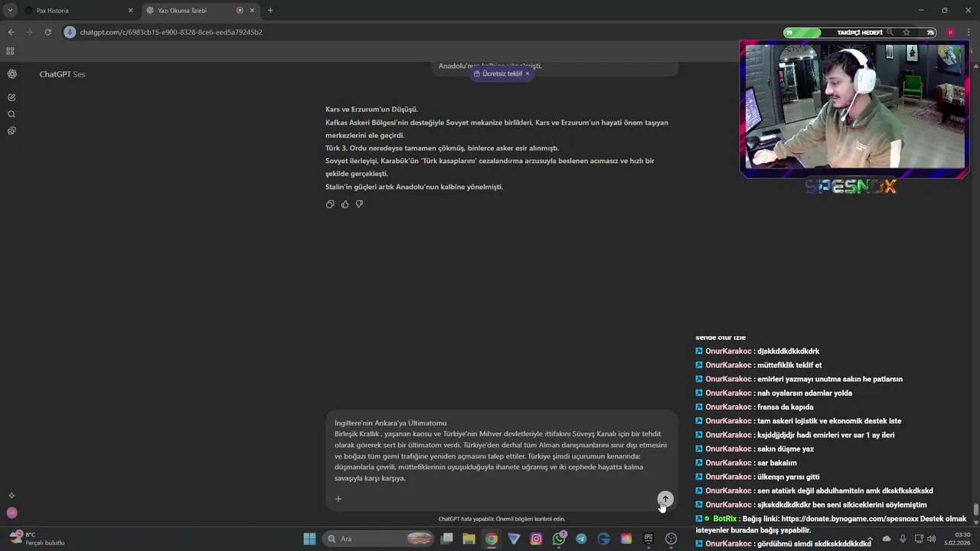980x551 pixels.
Task: Close the Yazı Okuma Talebi tab
Action: [252, 11]
